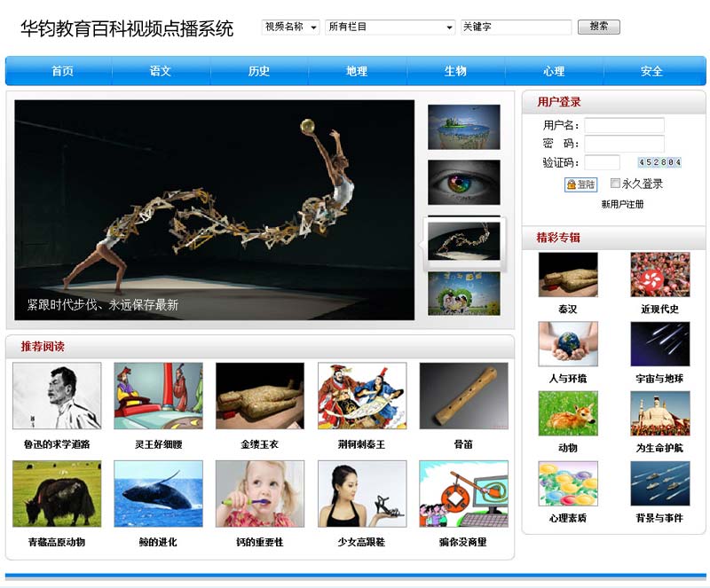This screenshot has width=710, height=588.
Task: Open the 首页 navigation tab
Action: point(62,72)
